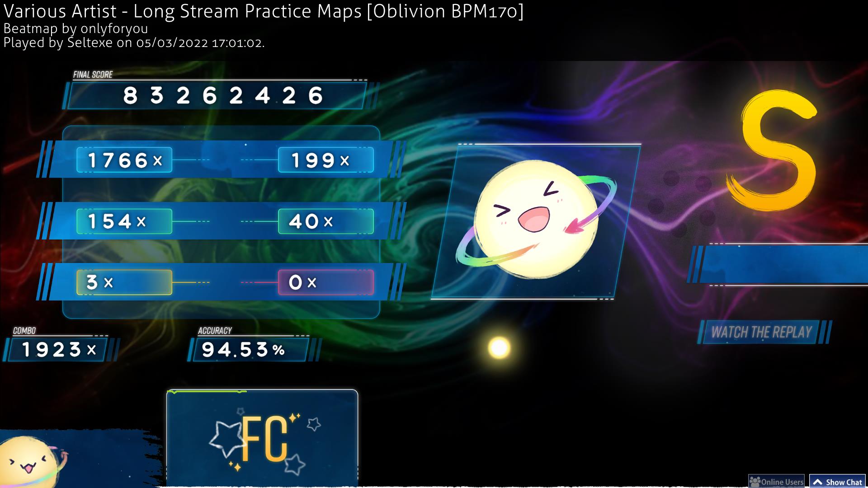Viewport: 868px width, 488px height.
Task: Select the Online Users icon
Action: pyautogui.click(x=759, y=481)
